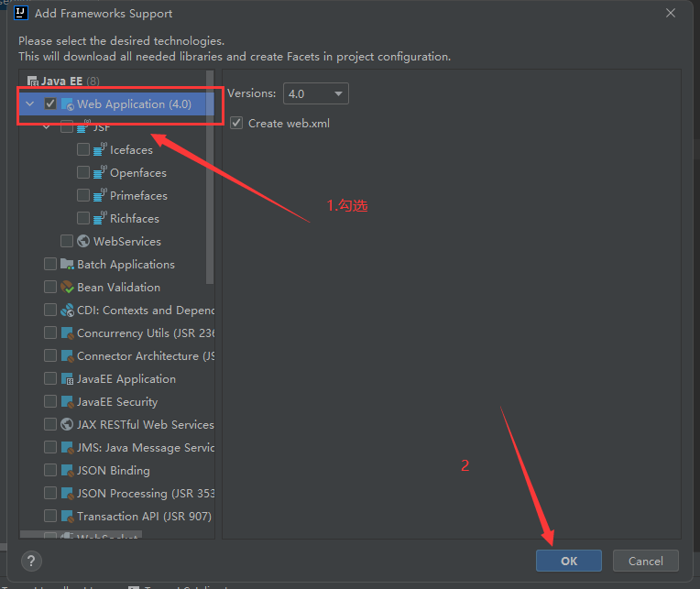Check the Concurrency Utils checkbox

50,333
